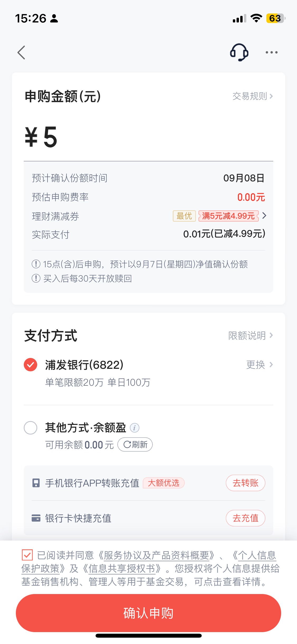This screenshot has height=644, width=297.
Task: Tap the bank card quick recharge icon
Action: [36, 518]
